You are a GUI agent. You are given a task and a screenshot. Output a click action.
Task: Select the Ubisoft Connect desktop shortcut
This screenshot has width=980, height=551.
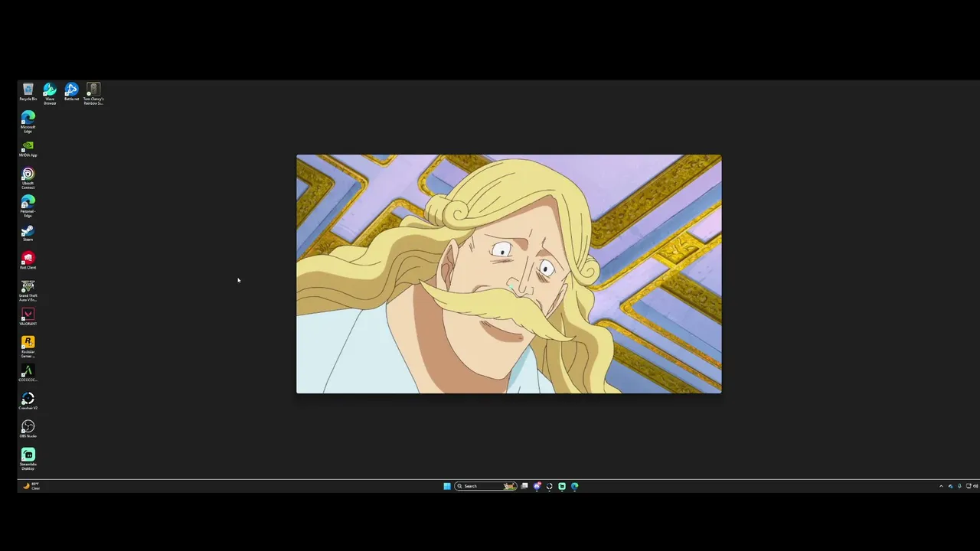(x=28, y=178)
